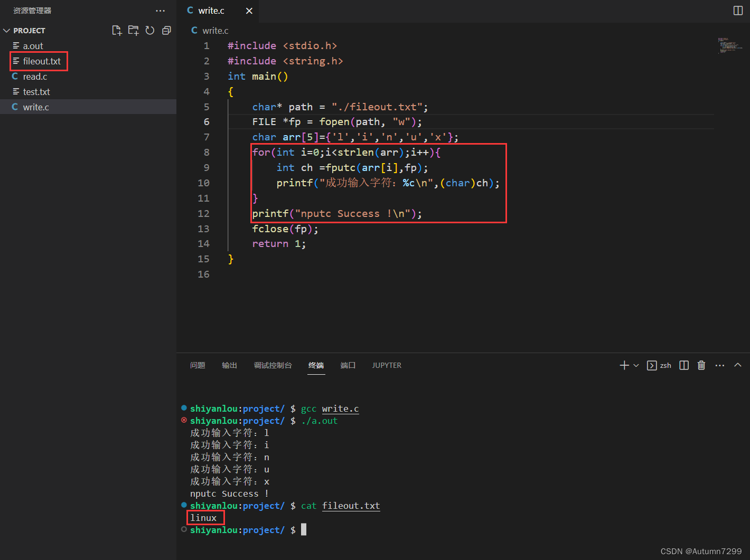
Task: Click the 'fclose(fp);' line
Action: [285, 229]
